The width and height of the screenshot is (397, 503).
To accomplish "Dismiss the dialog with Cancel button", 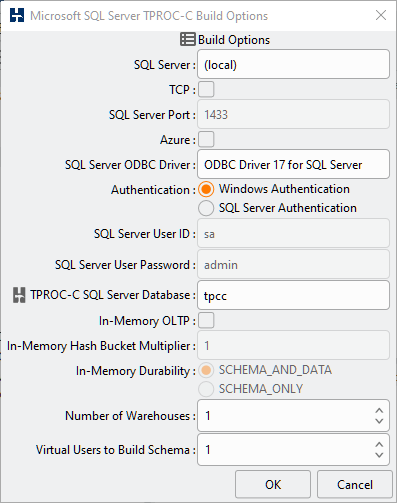I will click(355, 484).
